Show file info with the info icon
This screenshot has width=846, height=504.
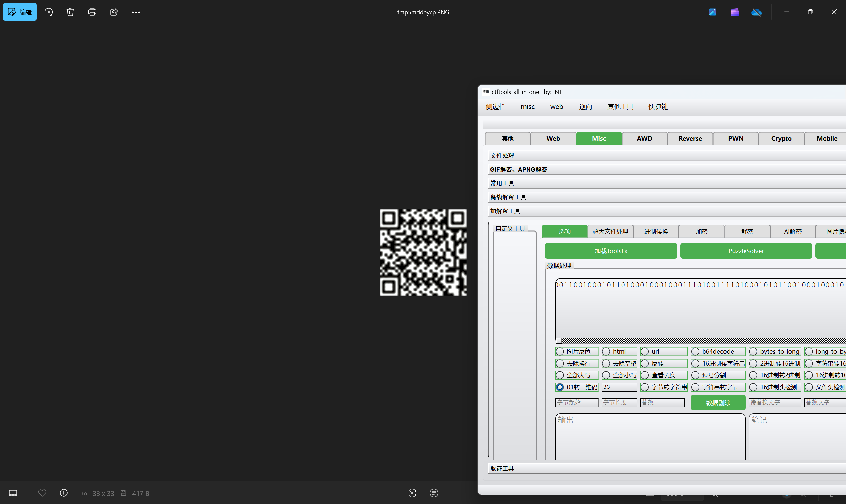[x=64, y=493]
